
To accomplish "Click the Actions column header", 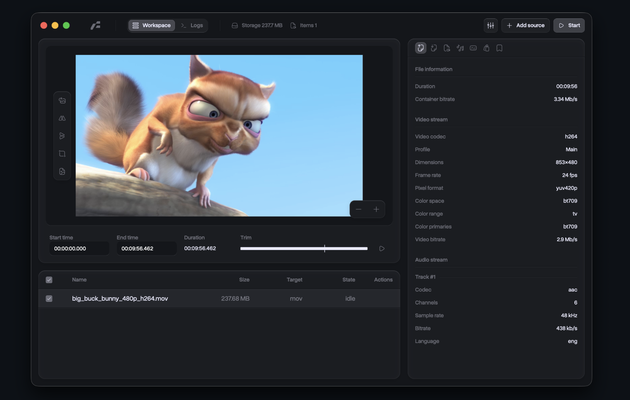I will [x=383, y=280].
